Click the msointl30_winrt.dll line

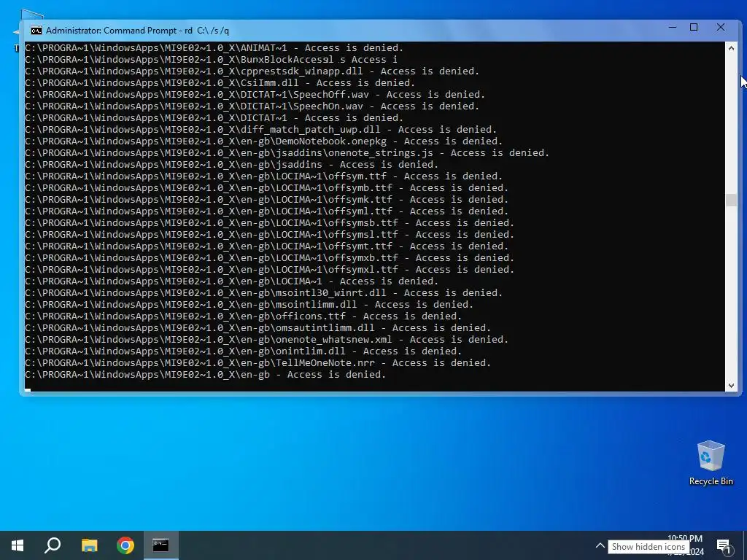click(x=264, y=293)
